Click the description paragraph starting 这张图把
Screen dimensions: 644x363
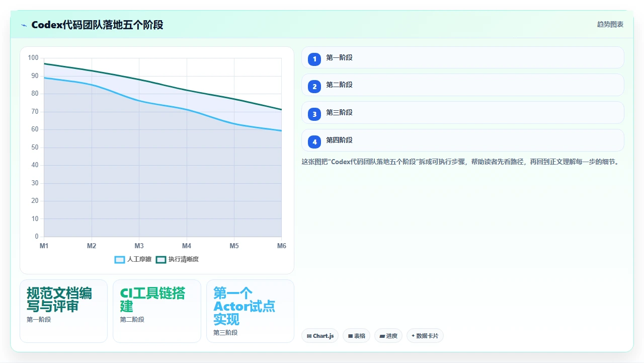(460, 162)
